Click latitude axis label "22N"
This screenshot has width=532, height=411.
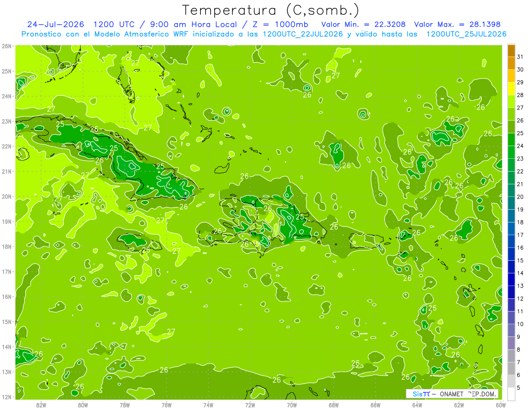click(x=7, y=146)
